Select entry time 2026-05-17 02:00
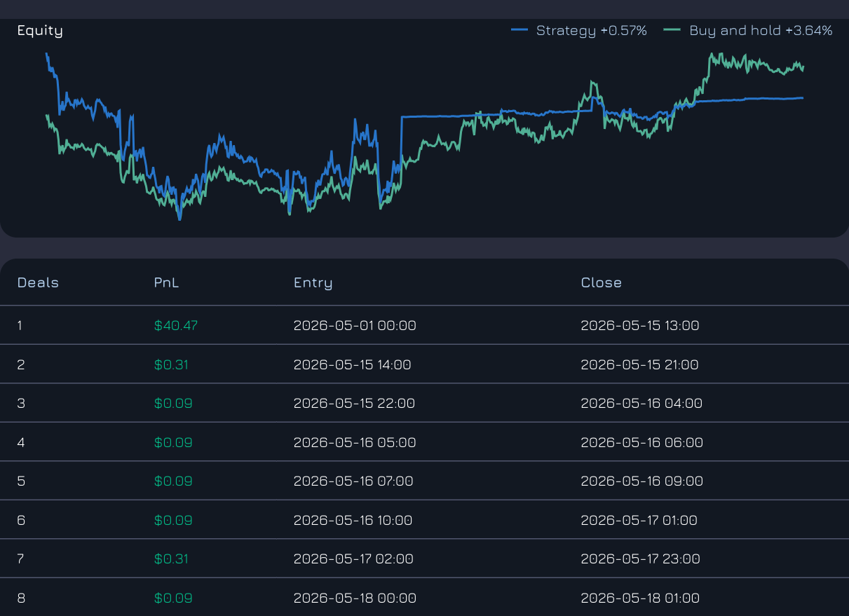The width and height of the screenshot is (849, 616). (353, 559)
